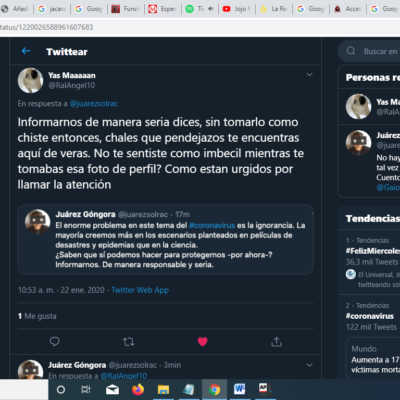This screenshot has width=400, height=400.
Task: Click the Twitter Web App link
Action: (x=140, y=290)
